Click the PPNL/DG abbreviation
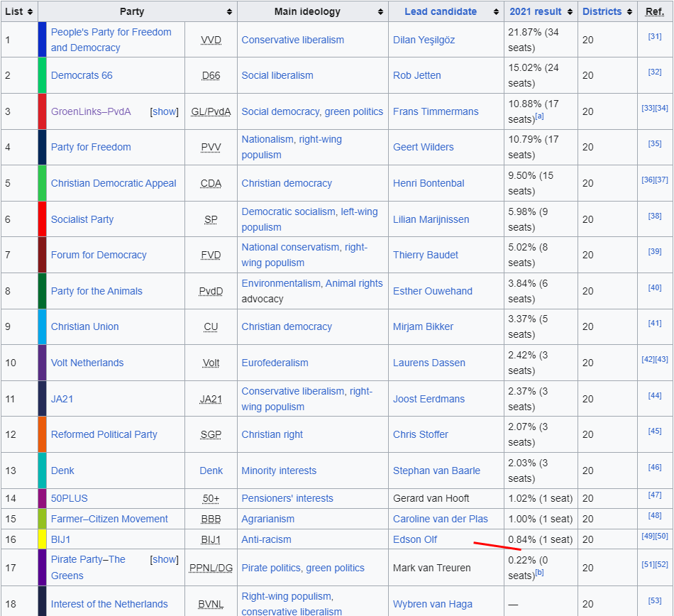 [211, 568]
